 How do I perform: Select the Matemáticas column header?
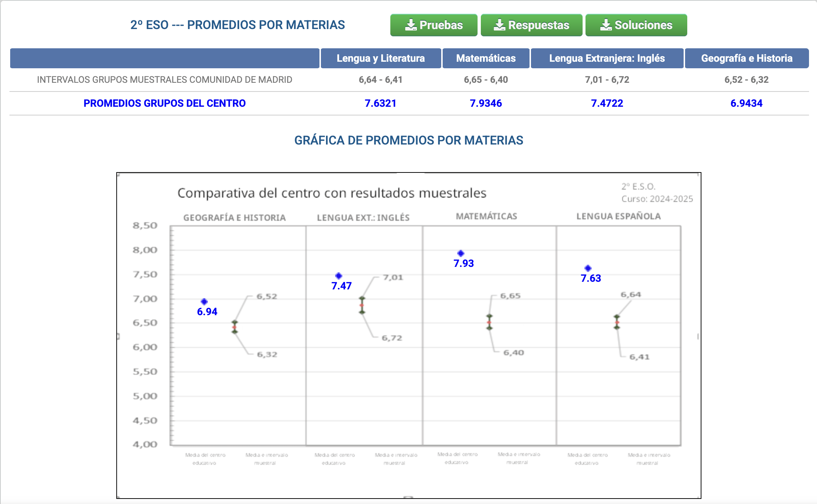tap(486, 58)
